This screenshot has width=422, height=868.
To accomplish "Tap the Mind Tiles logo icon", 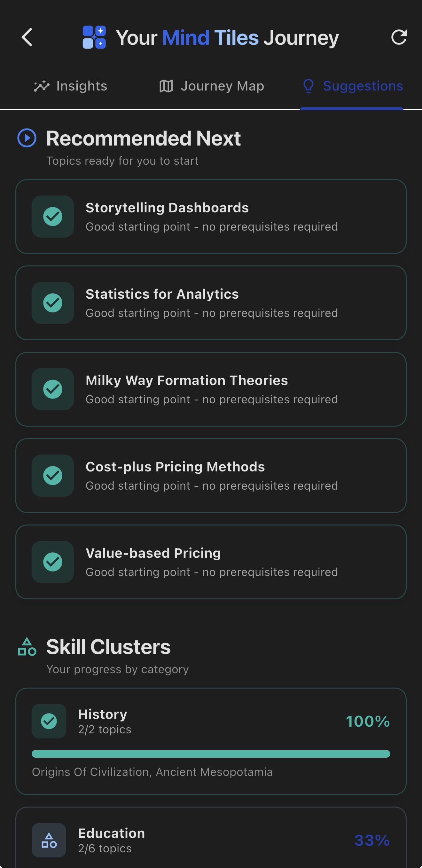I will [x=94, y=37].
